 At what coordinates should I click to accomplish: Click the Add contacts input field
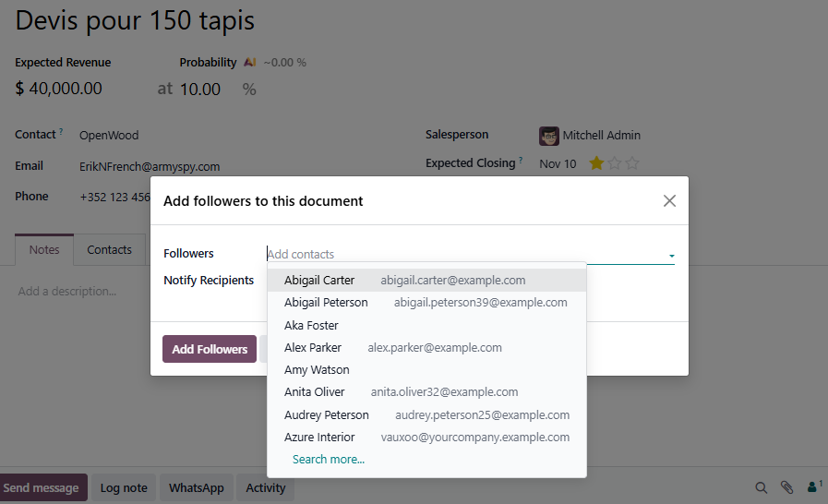(x=462, y=254)
